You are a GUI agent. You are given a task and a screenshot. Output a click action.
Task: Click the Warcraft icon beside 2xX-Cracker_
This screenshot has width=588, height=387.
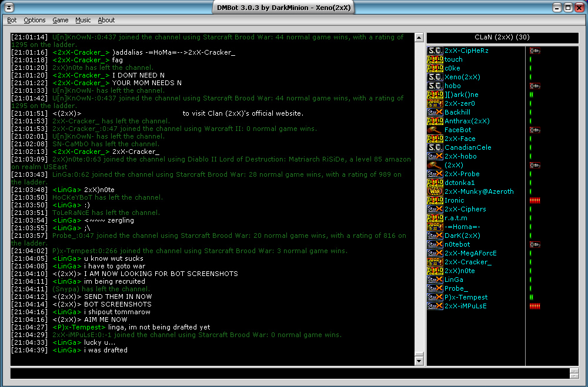(435, 262)
